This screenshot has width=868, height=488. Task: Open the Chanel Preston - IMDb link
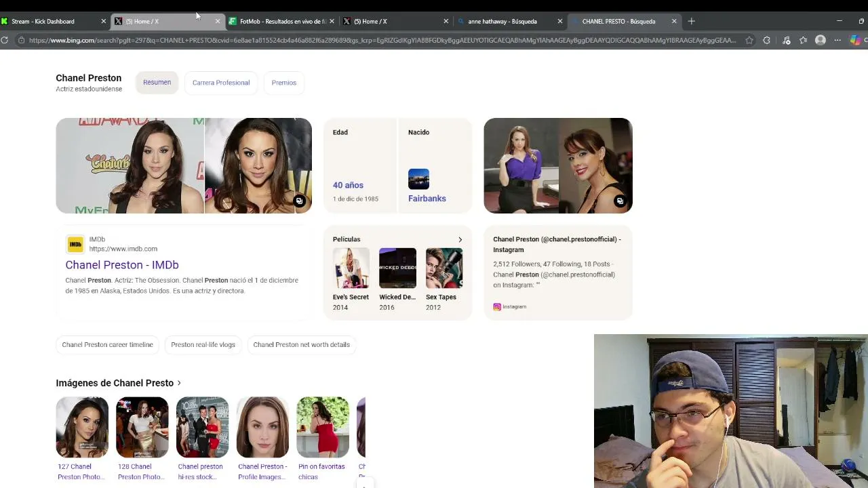[122, 265]
